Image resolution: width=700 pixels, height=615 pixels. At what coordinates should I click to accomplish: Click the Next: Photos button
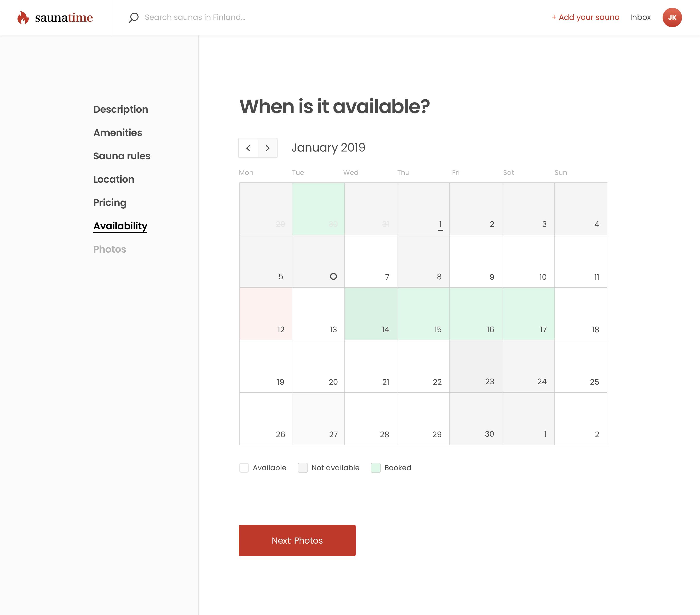297,540
